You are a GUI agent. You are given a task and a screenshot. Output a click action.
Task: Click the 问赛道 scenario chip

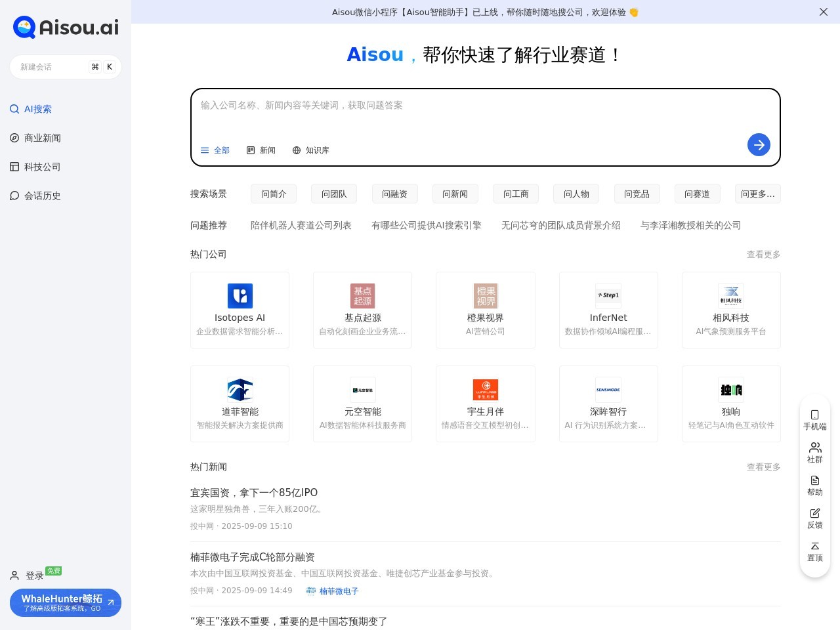click(x=697, y=194)
